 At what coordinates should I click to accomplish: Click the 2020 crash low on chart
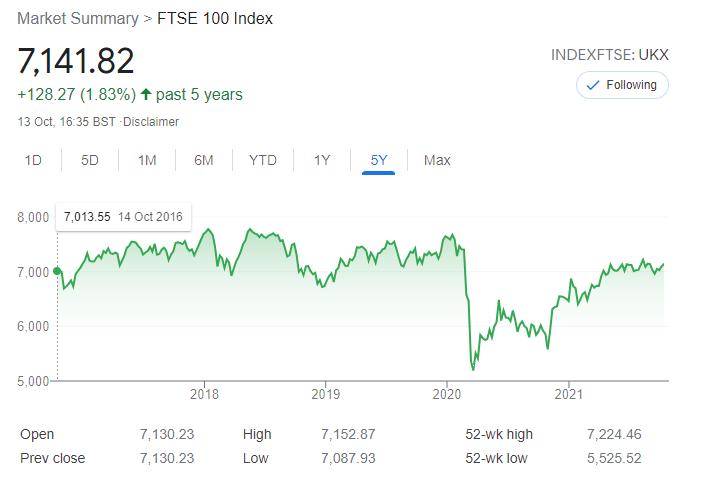[472, 369]
